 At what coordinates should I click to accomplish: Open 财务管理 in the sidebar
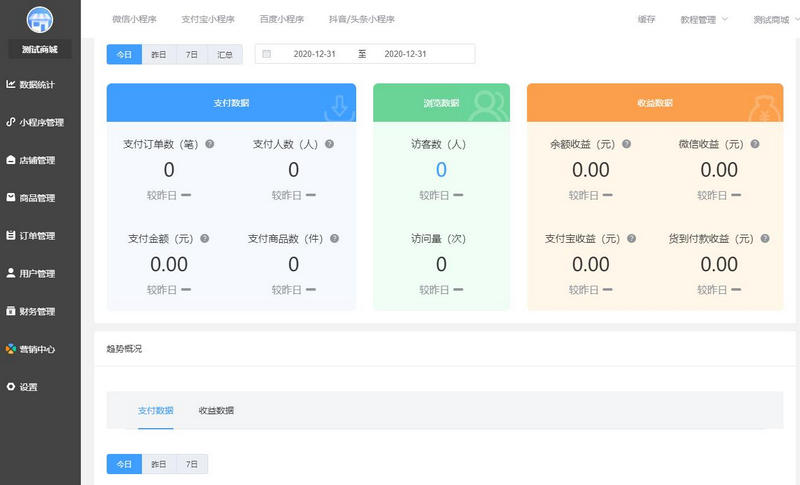[x=37, y=311]
